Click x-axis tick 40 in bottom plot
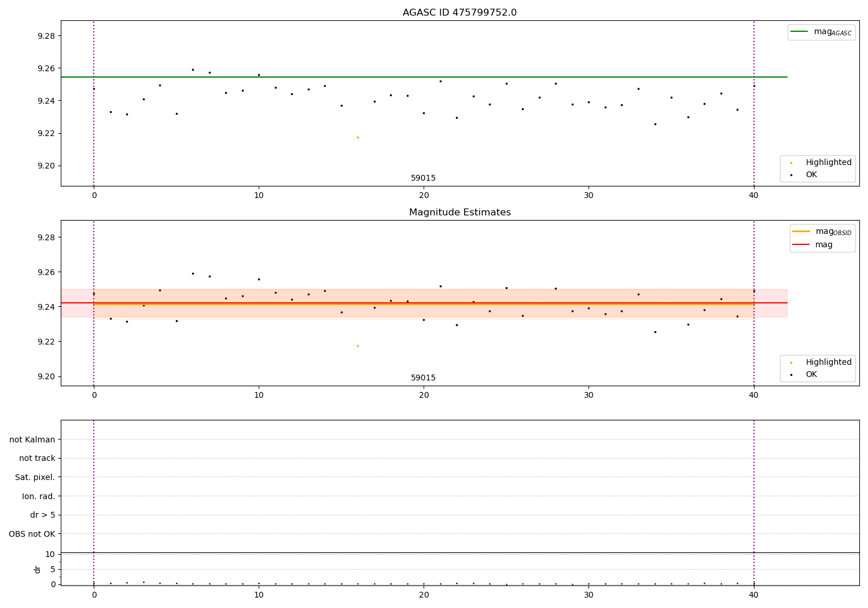868x608 pixels. click(753, 595)
